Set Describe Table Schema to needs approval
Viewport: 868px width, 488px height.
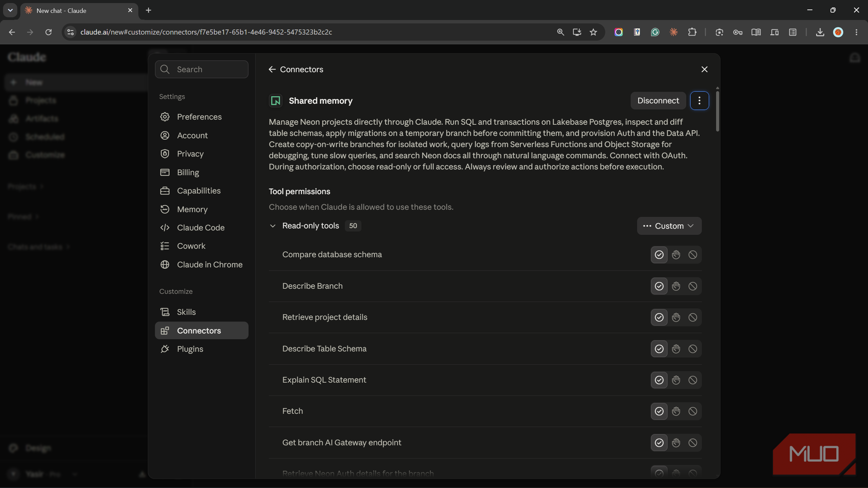pos(676,349)
